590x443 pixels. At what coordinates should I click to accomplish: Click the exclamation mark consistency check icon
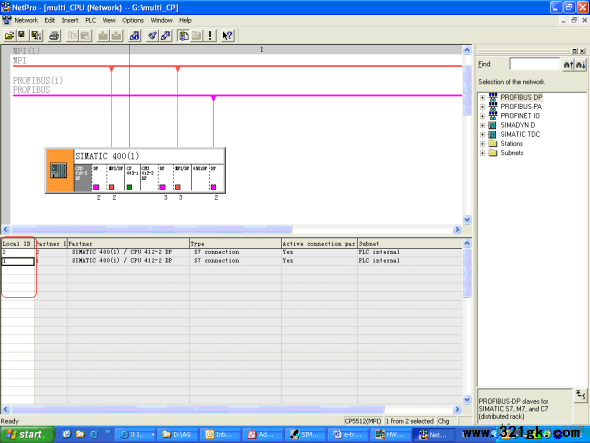click(x=210, y=36)
